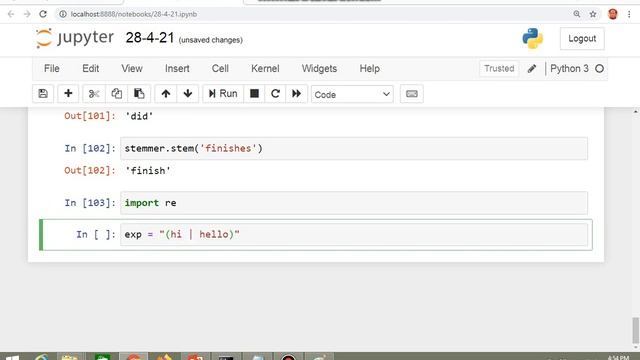Open the Help menu
Viewport: 640px width, 360px height.
370,69
